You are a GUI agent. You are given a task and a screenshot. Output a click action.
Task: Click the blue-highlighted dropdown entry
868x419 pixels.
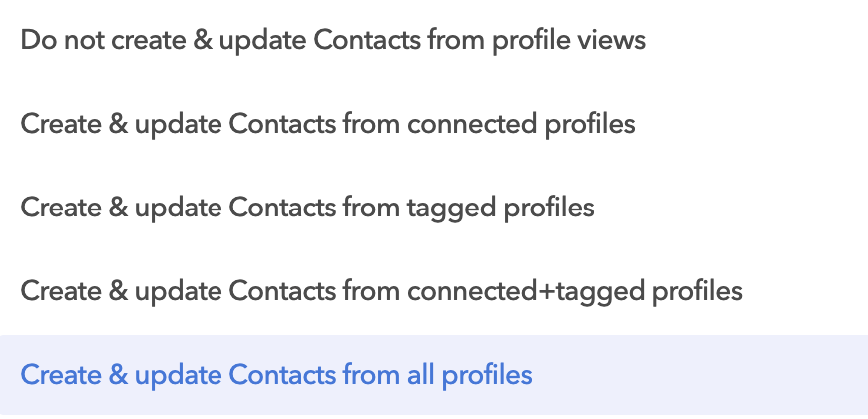click(x=434, y=375)
